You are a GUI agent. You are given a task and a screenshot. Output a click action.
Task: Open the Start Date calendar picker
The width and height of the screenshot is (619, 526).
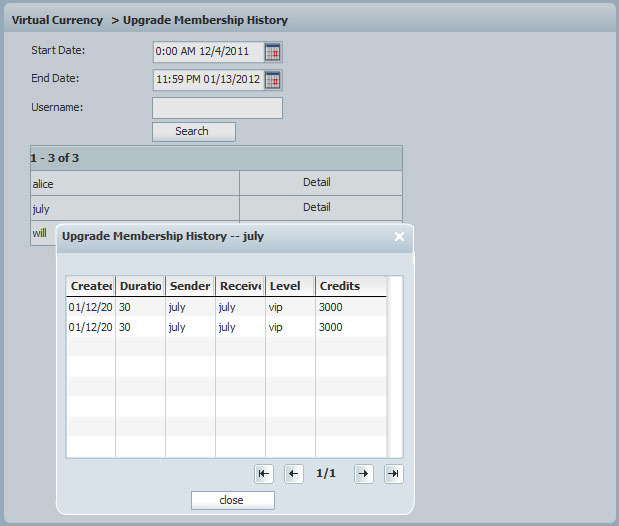(x=272, y=52)
